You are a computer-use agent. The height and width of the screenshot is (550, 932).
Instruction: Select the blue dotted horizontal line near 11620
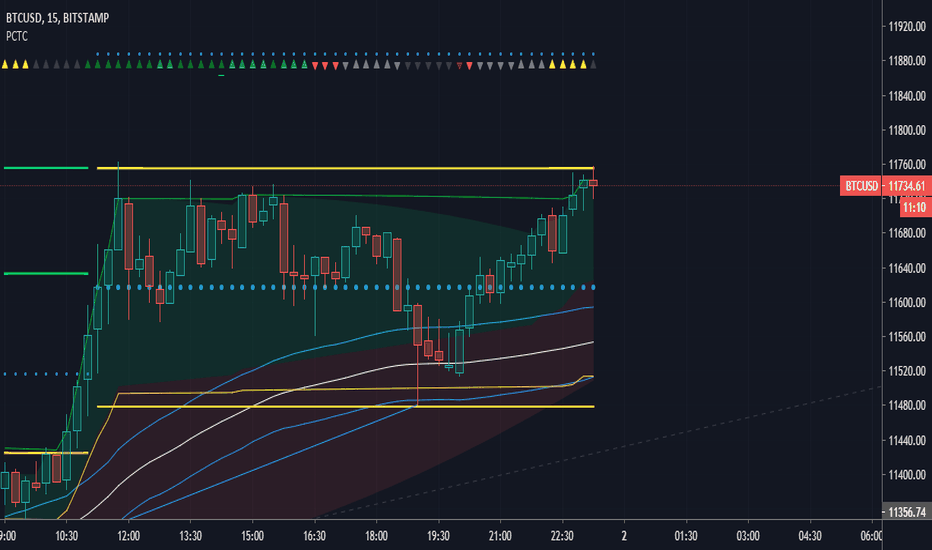[345, 287]
